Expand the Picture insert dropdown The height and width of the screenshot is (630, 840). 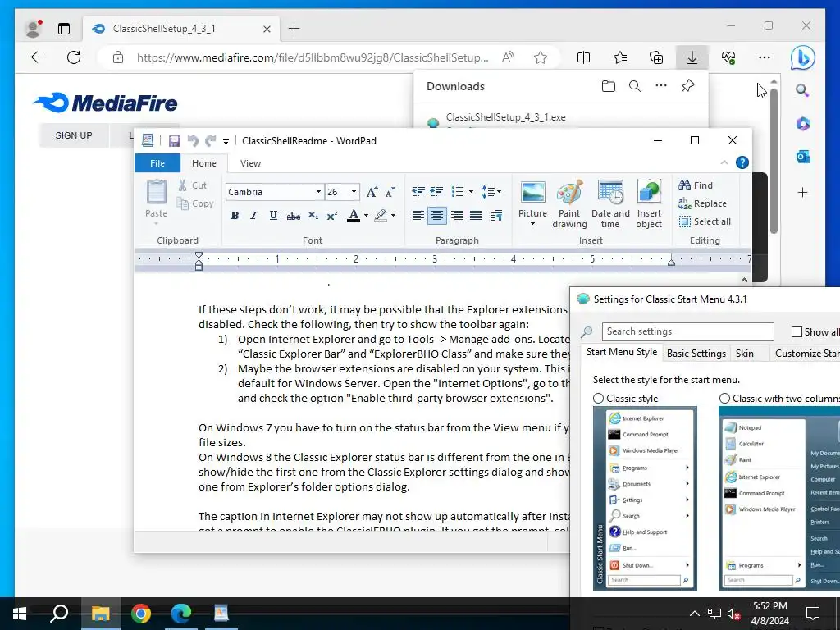pos(532,224)
